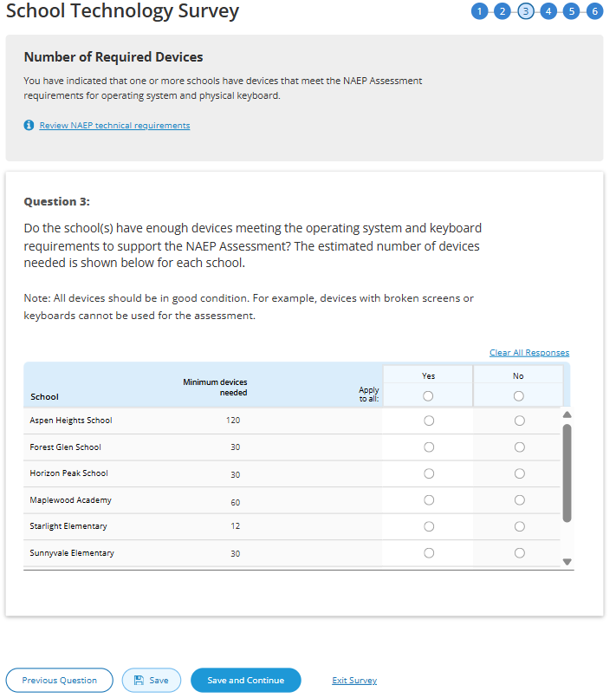This screenshot has width=616, height=698.
Task: Mark Yes for Maplewood Academy
Action: pos(429,500)
